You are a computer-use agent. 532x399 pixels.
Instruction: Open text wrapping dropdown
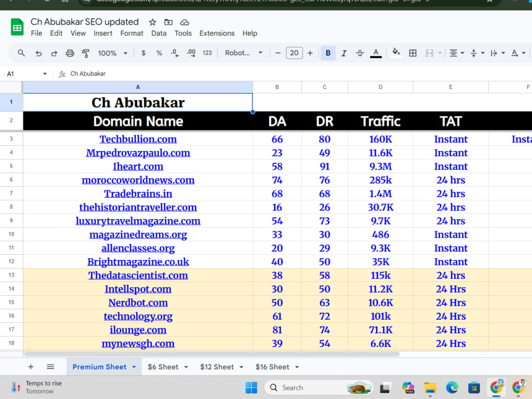[x=497, y=53]
